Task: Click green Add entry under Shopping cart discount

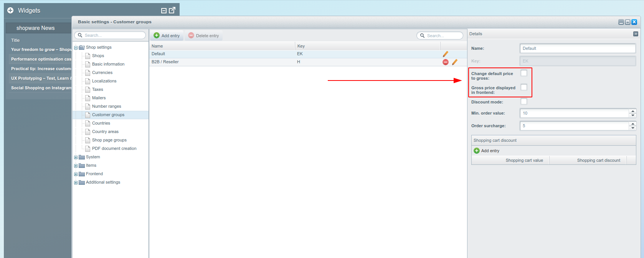Action: pyautogui.click(x=486, y=151)
